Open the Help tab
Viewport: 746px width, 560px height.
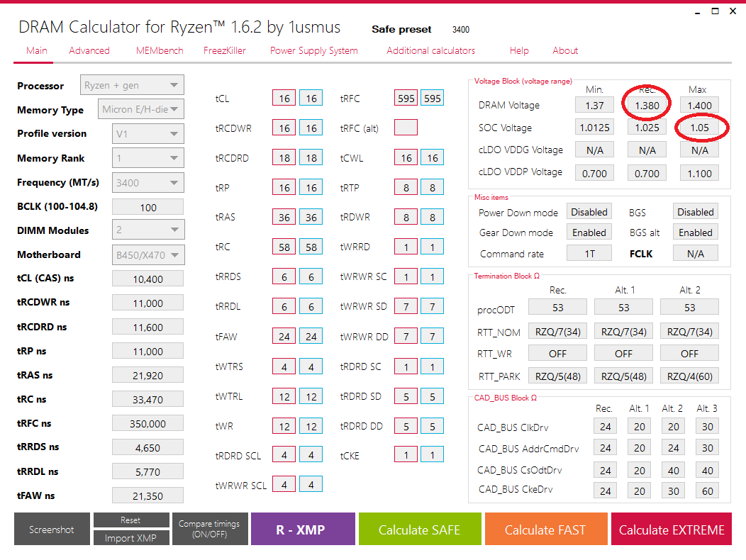click(519, 51)
